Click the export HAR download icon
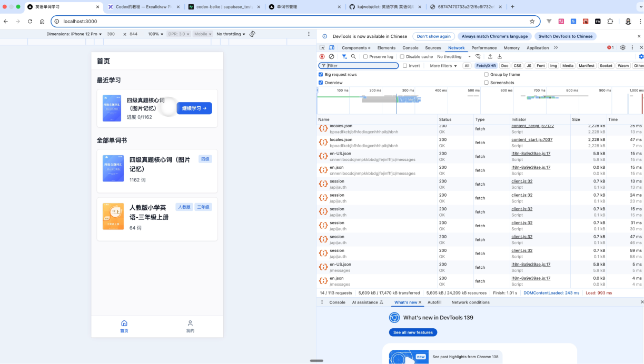This screenshot has height=364, width=644. click(x=500, y=57)
